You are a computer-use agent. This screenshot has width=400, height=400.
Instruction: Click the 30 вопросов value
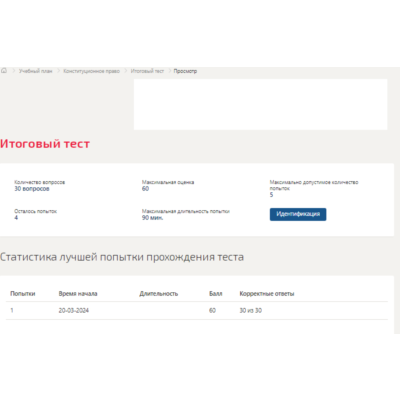click(32, 189)
